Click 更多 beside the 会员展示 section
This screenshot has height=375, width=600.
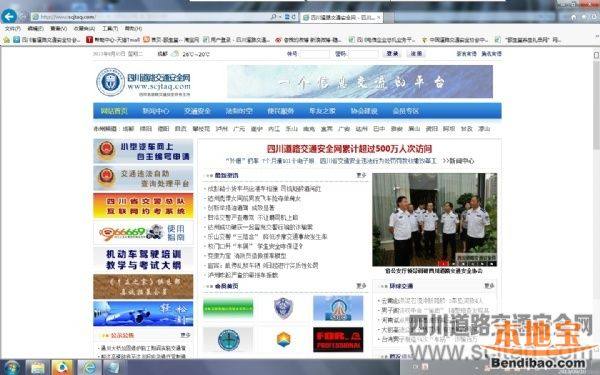[361, 286]
